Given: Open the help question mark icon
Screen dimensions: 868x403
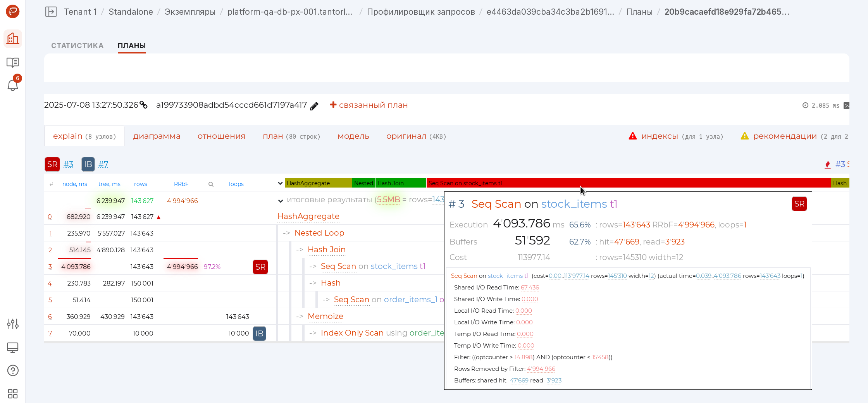Looking at the screenshot, I should [13, 370].
